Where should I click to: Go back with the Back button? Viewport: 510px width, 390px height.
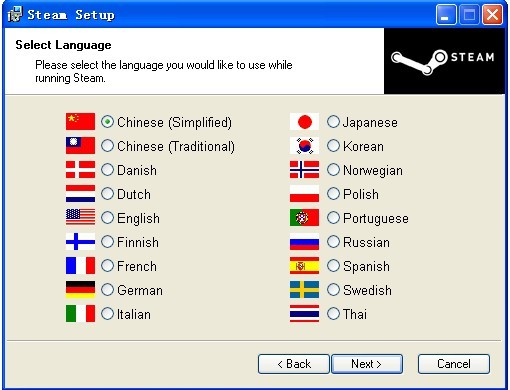294,364
